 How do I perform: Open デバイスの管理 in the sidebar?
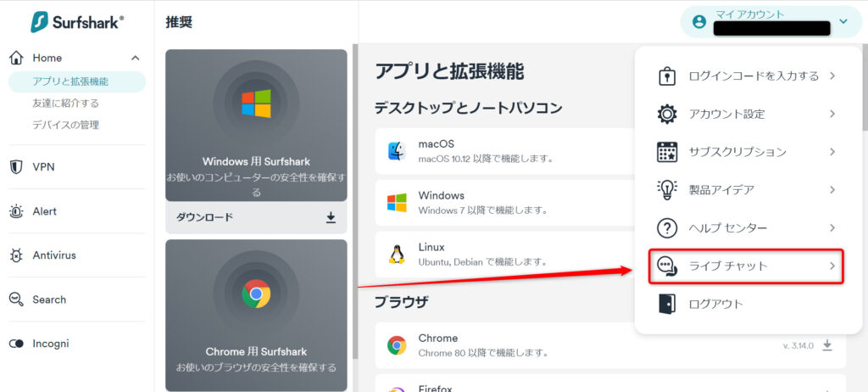[x=65, y=125]
